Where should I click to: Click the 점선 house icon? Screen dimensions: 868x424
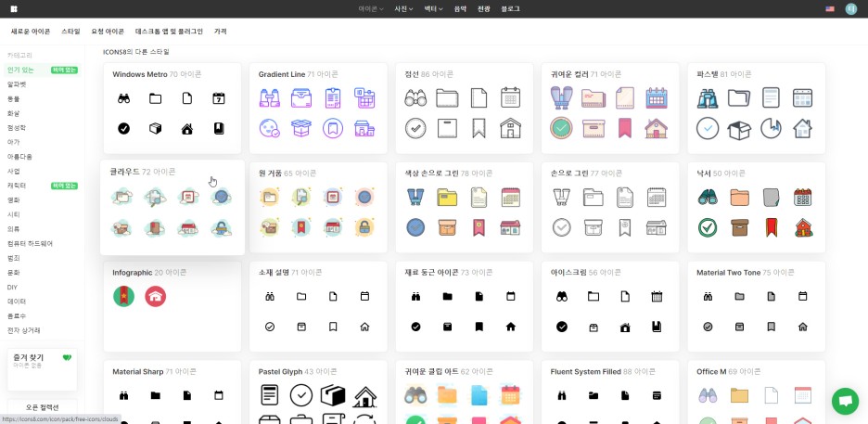(510, 128)
